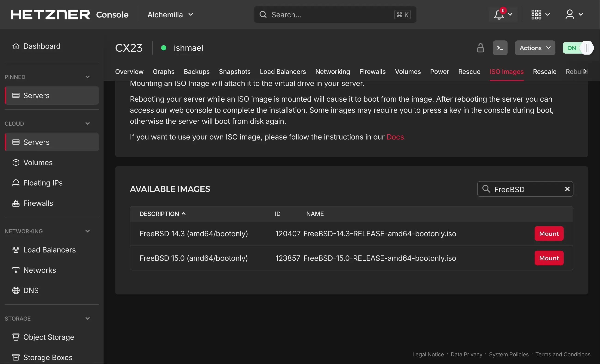
Task: Open the Rescale tab
Action: (545, 72)
